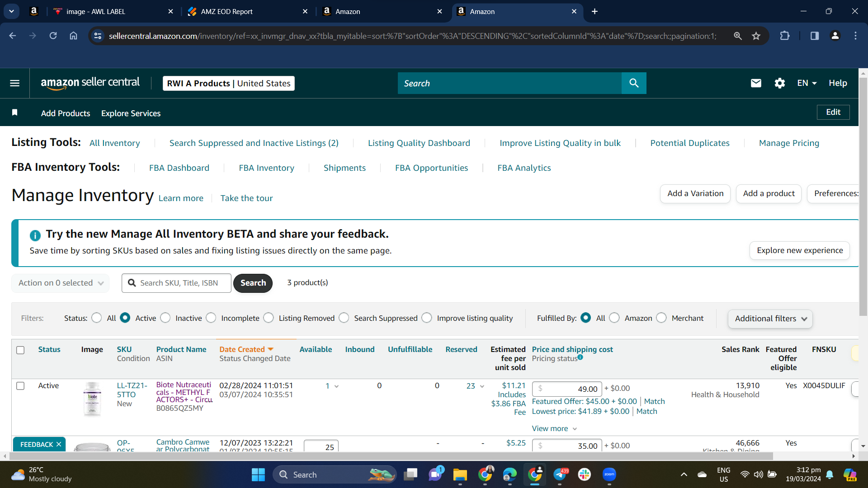Open Chrome three-dot menu
This screenshot has width=868, height=488.
tap(855, 36)
